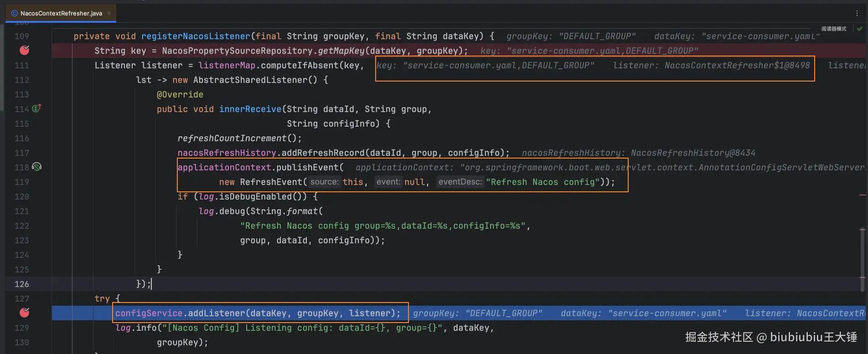Click the addListener method call

[x=217, y=313]
